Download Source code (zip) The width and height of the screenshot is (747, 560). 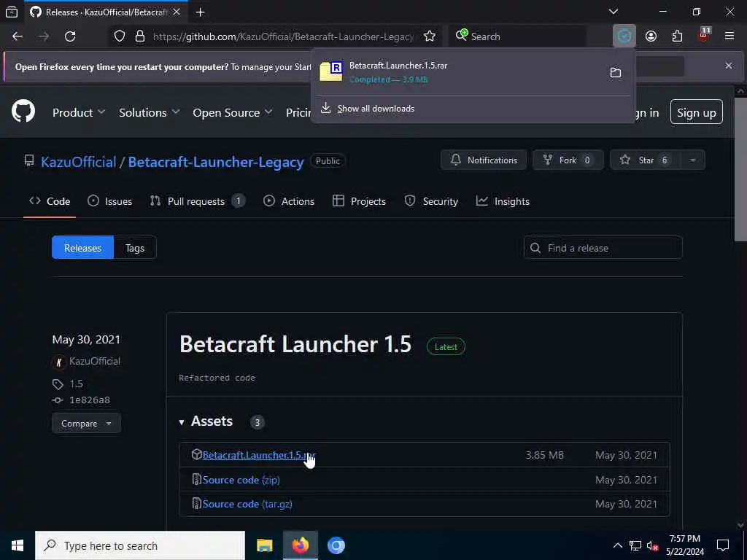point(241,480)
